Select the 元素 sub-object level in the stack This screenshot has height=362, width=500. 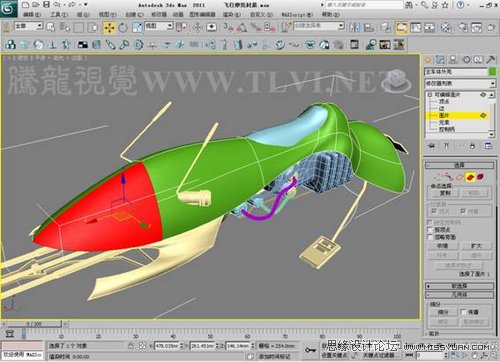(444, 122)
